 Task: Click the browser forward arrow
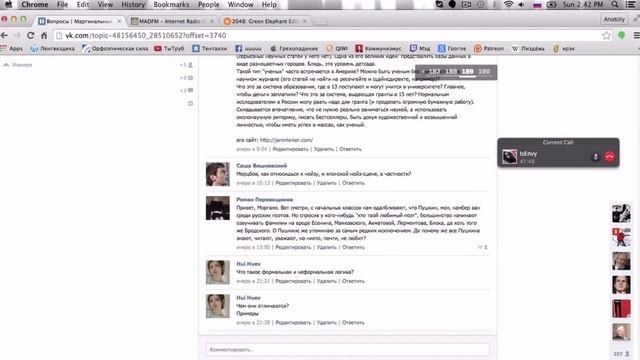(17, 36)
